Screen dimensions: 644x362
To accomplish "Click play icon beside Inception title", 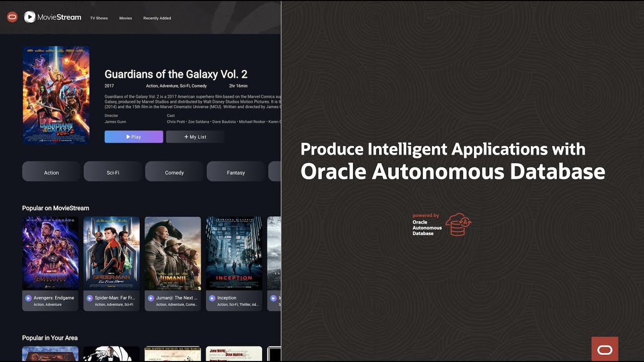I will click(212, 298).
